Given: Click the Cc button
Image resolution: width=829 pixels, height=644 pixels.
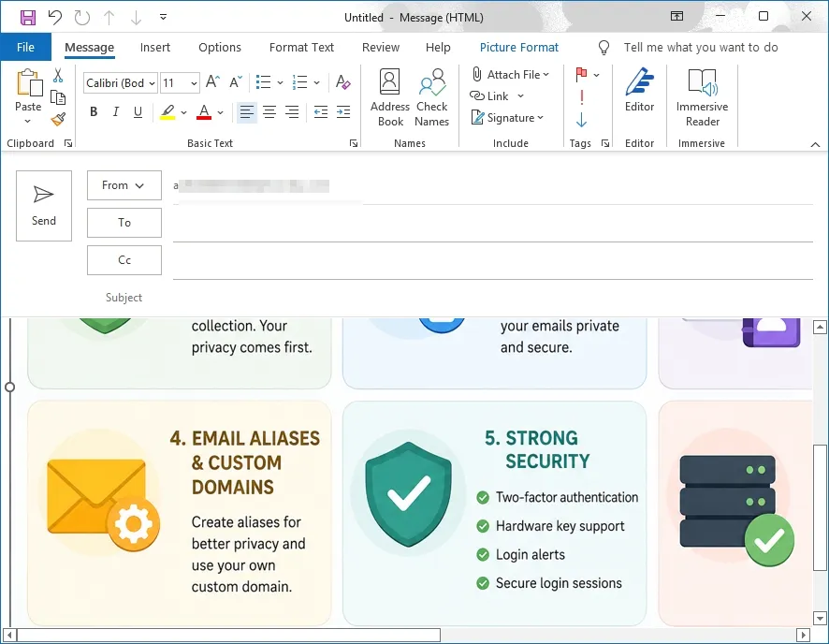Looking at the screenshot, I should (x=124, y=260).
